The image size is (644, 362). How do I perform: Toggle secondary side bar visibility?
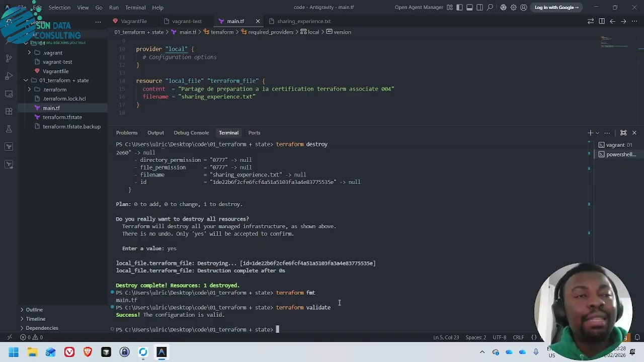479,8
